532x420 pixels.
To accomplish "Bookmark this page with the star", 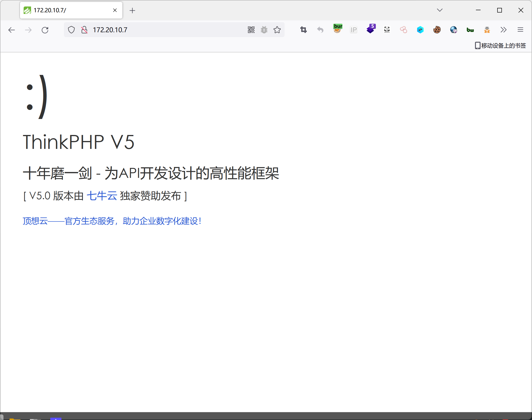I will (277, 30).
